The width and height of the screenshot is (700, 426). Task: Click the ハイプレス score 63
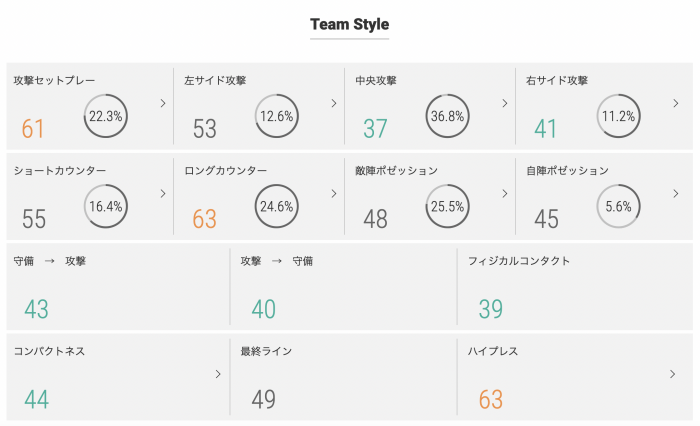490,400
